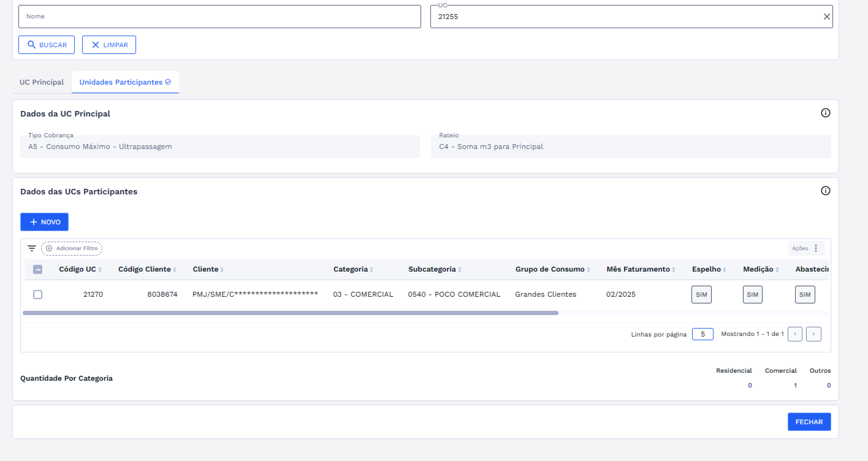Image resolution: width=868 pixels, height=461 pixels.
Task: Click the info icon in Dados da UC Principal
Action: click(x=825, y=113)
